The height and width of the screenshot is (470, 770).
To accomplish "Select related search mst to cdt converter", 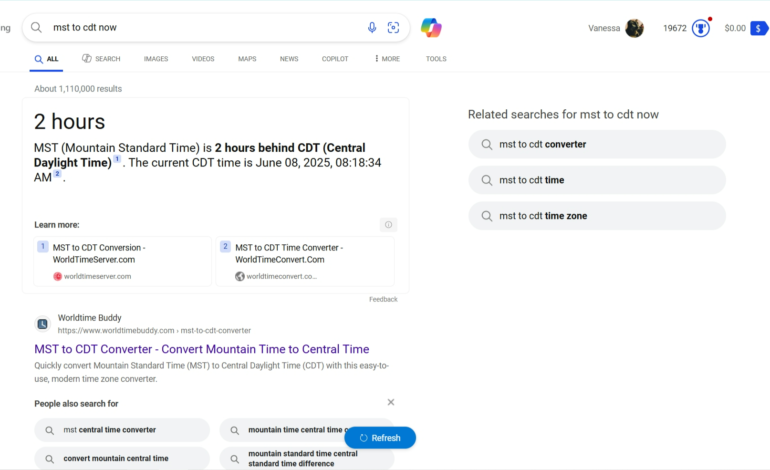I will (x=597, y=144).
